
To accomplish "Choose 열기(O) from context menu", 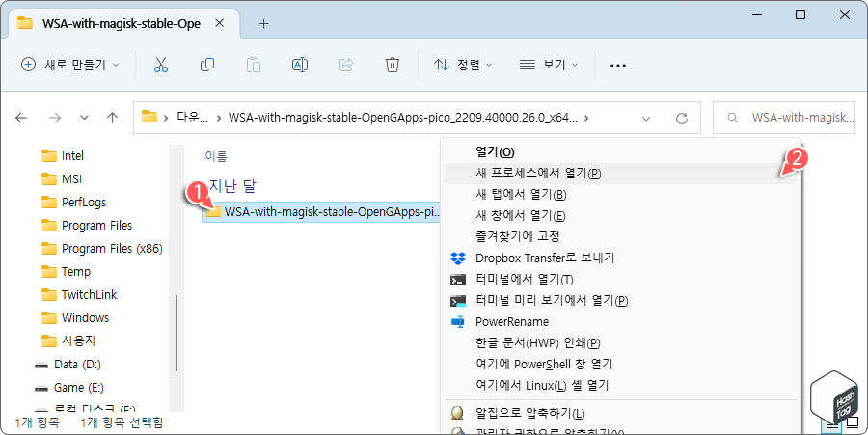I will tap(620, 152).
